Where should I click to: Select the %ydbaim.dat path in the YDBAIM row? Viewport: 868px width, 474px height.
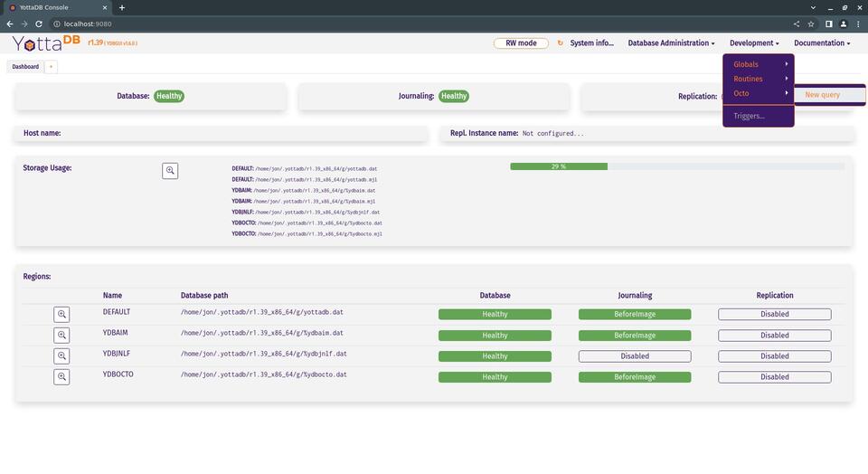tap(262, 333)
